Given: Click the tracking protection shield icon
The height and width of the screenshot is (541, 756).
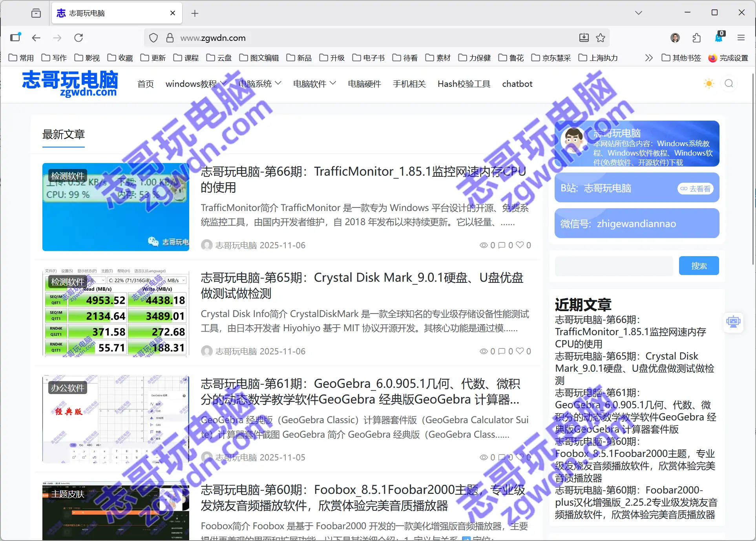Looking at the screenshot, I should pos(153,38).
